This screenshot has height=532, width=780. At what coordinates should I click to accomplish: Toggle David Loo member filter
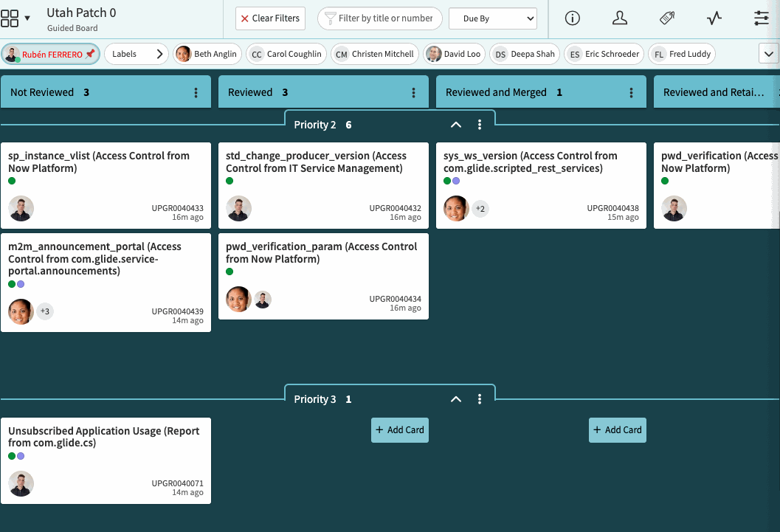(x=454, y=54)
